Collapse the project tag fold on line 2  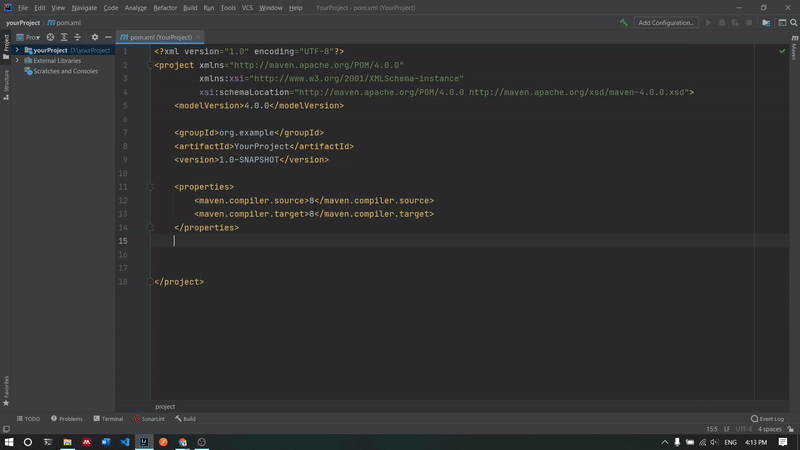150,65
